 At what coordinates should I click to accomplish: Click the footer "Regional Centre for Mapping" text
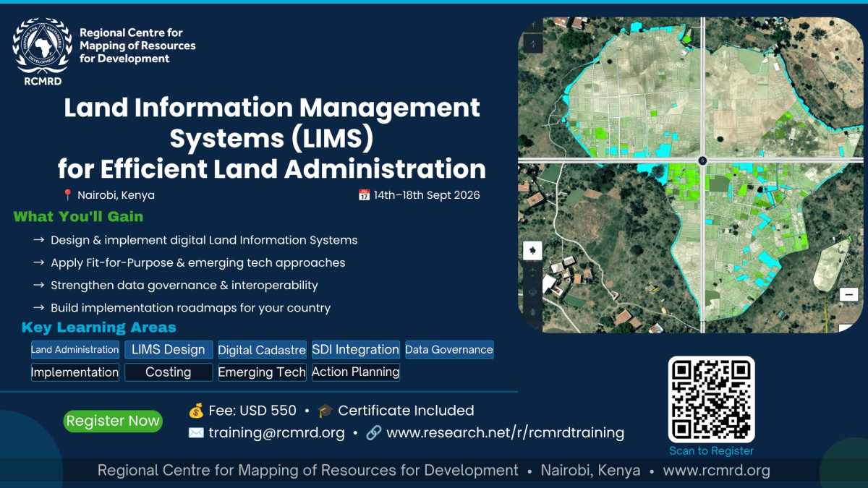click(307, 471)
